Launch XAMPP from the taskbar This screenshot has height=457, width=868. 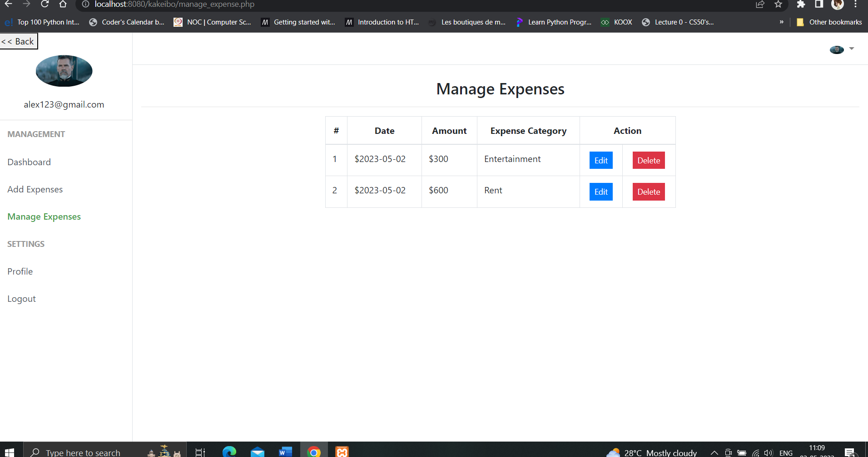point(341,451)
